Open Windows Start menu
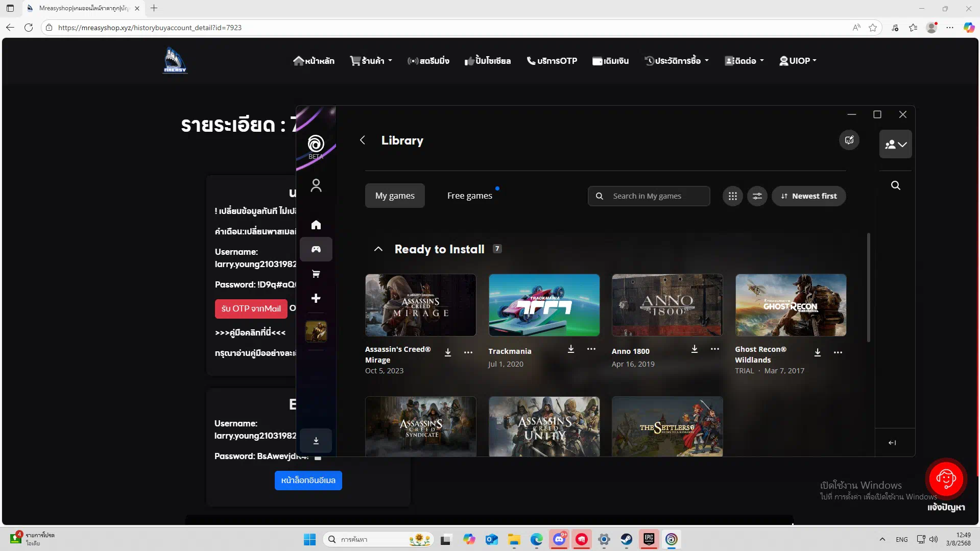The height and width of the screenshot is (551, 980). coord(309,539)
